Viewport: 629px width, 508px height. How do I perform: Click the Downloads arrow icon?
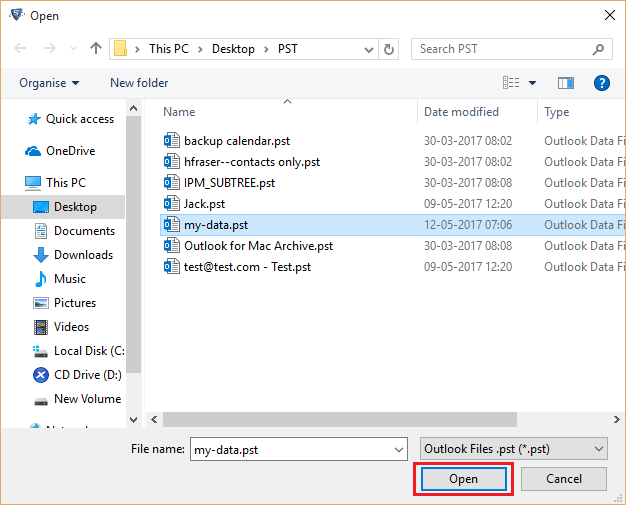[41, 255]
